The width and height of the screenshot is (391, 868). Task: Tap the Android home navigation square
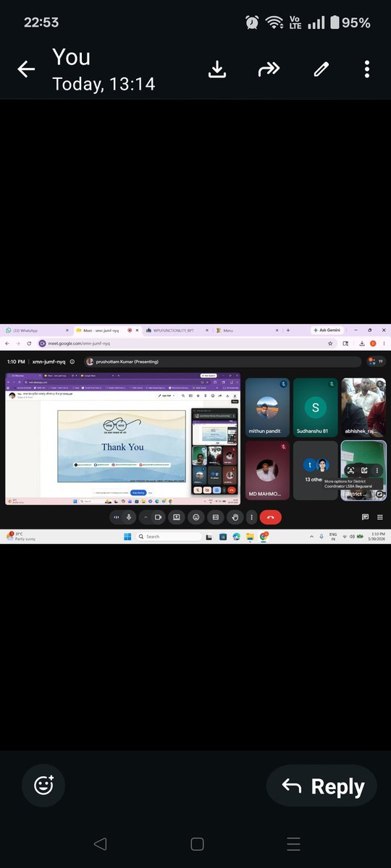196,843
